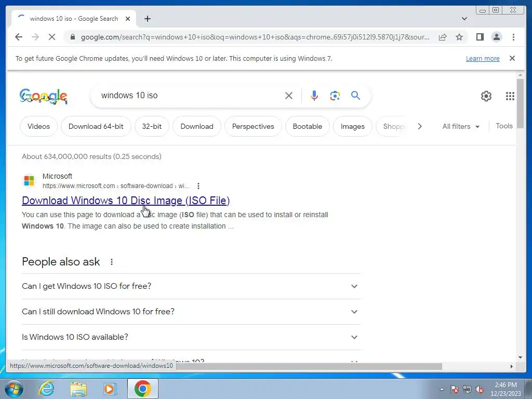Expand Can I get Windows 10 ISO for free
The height and width of the screenshot is (399, 532).
[191, 286]
